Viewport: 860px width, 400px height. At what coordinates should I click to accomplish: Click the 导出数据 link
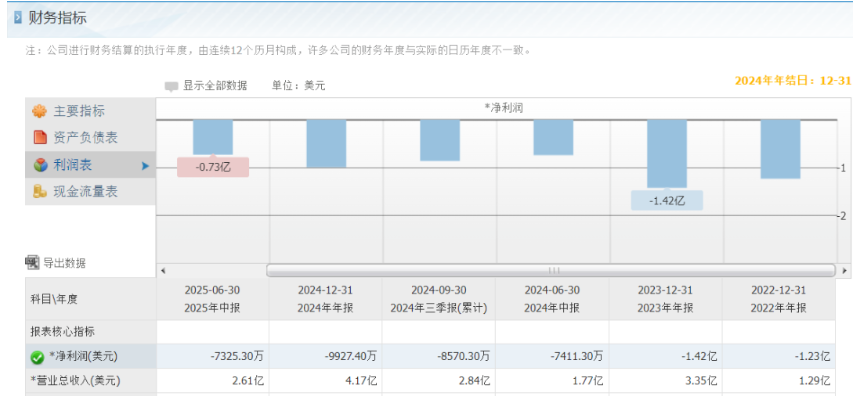pyautogui.click(x=64, y=263)
